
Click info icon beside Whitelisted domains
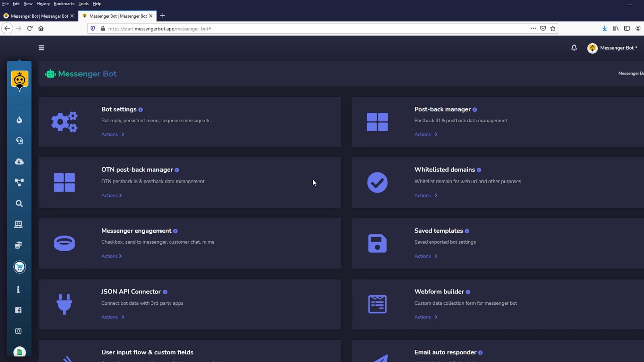point(479,170)
